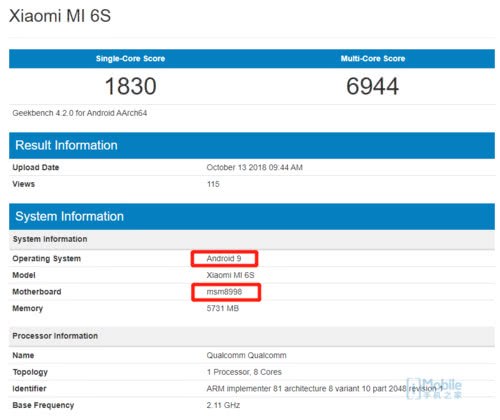Select Topology value 1 Processor, 8 Cores
This screenshot has height=420, width=500.
point(244,372)
